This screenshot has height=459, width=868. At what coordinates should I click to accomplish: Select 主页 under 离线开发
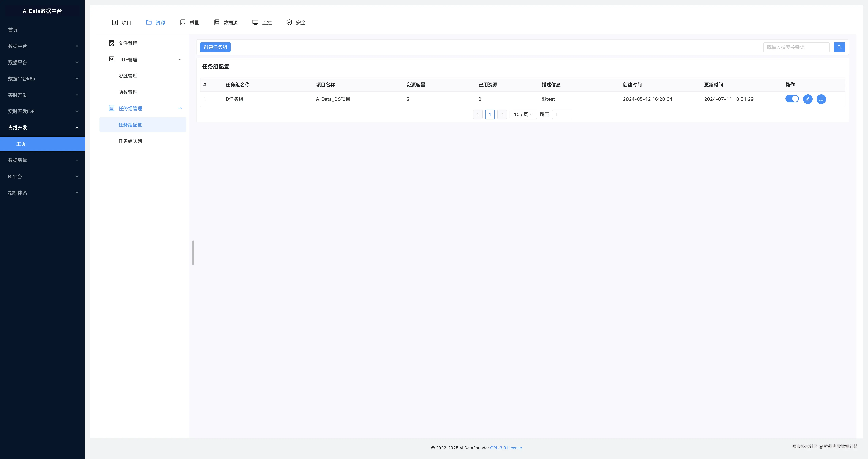click(42, 144)
